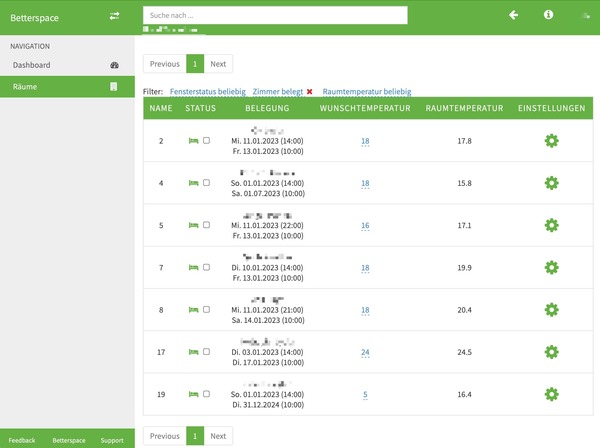Image resolution: width=600 pixels, height=448 pixels.
Task: Click the back arrow icon in header
Action: tap(514, 15)
